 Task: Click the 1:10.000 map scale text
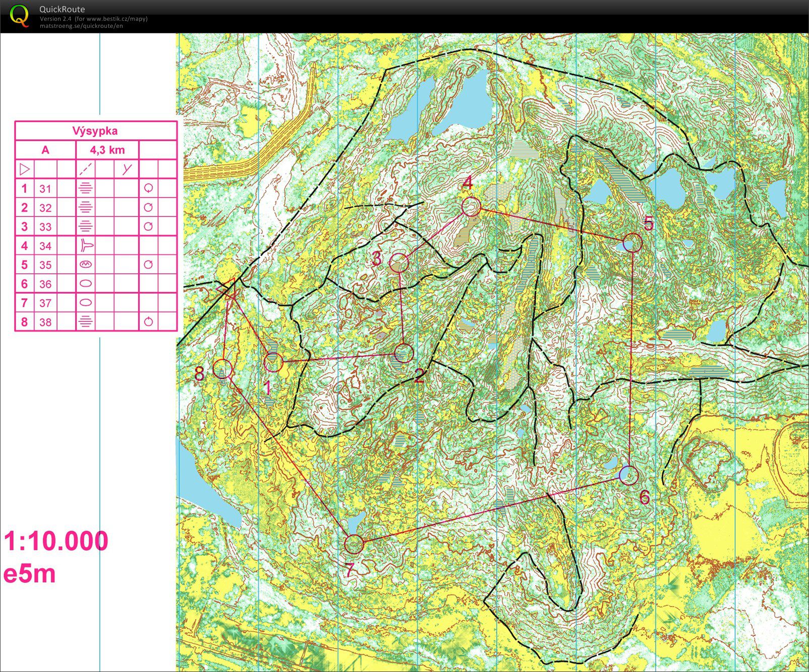56,541
